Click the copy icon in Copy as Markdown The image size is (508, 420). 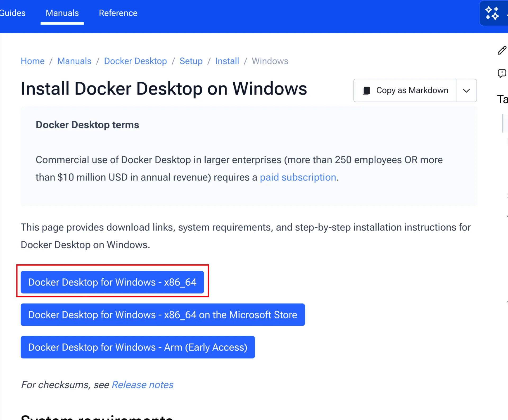point(366,91)
